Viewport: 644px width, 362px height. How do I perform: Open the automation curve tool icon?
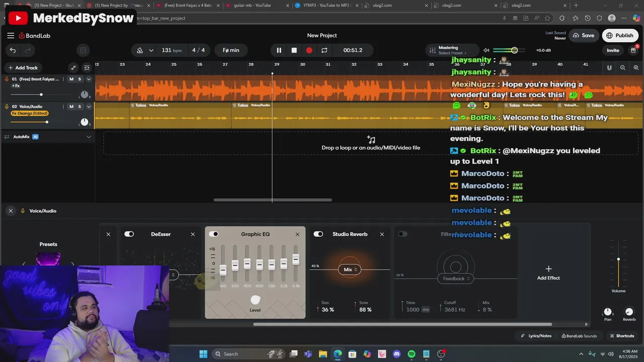point(73,68)
